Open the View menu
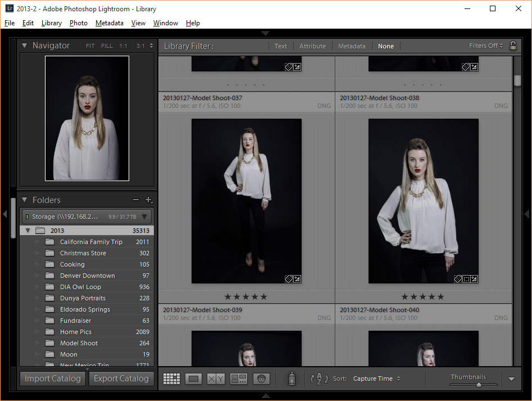Screen dimensions: 532x401 point(138,22)
